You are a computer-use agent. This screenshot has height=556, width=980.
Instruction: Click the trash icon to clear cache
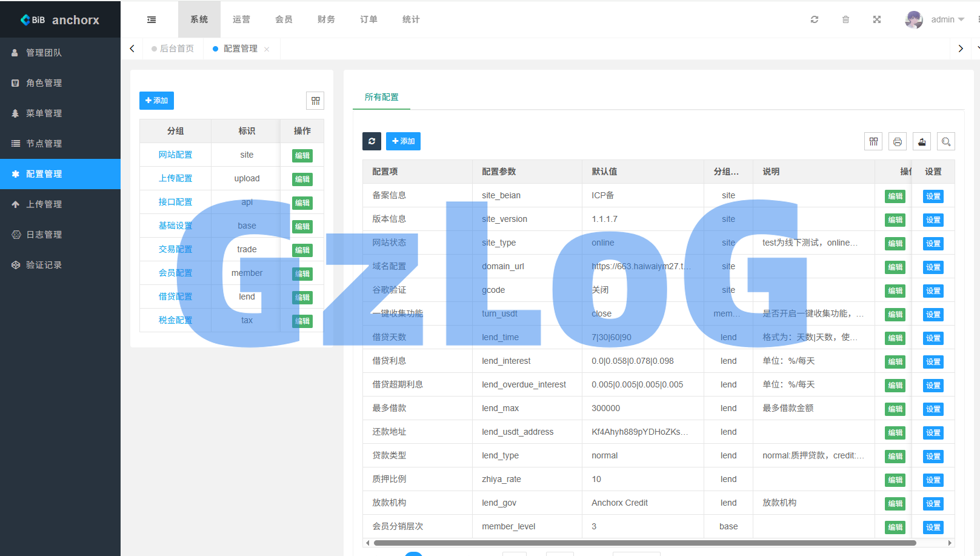[x=845, y=19]
